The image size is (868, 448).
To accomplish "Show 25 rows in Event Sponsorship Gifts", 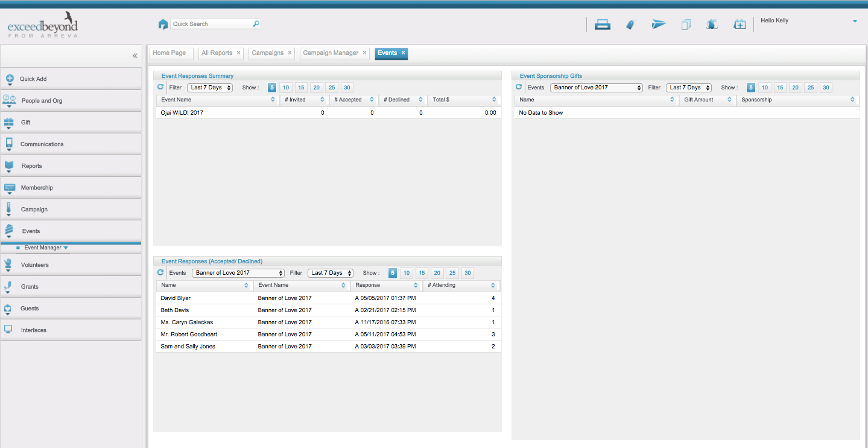I will point(811,88).
